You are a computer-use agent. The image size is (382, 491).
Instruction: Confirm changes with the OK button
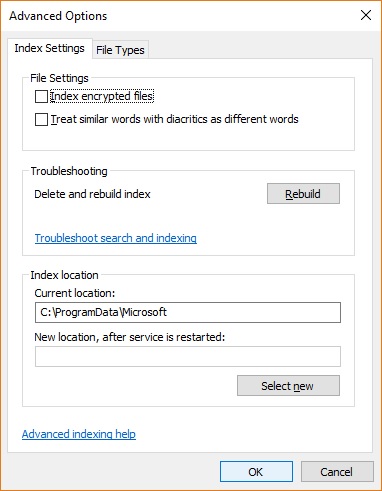click(256, 472)
